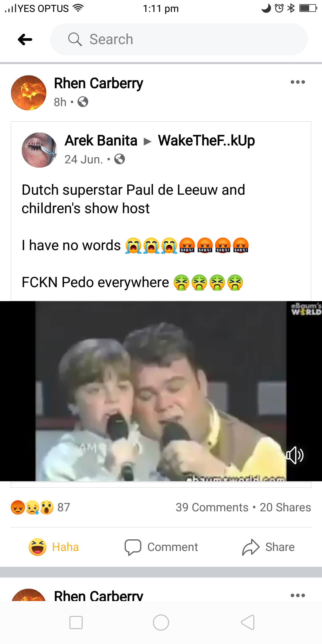Open Rhen Carberry's profile name link
322x644 pixels.
[98, 83]
